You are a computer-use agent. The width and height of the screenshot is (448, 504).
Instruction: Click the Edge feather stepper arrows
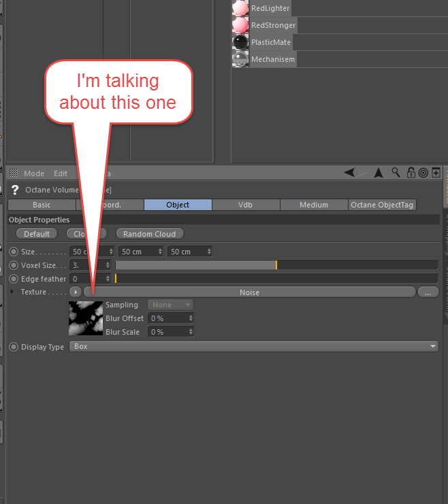[x=108, y=279]
